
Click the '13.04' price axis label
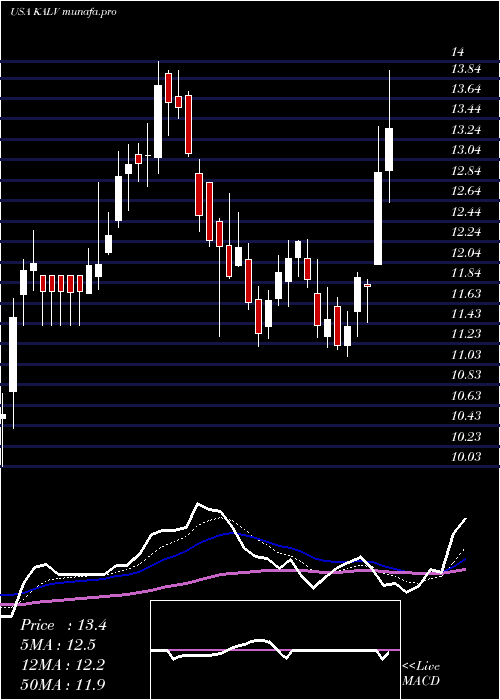[x=466, y=150]
